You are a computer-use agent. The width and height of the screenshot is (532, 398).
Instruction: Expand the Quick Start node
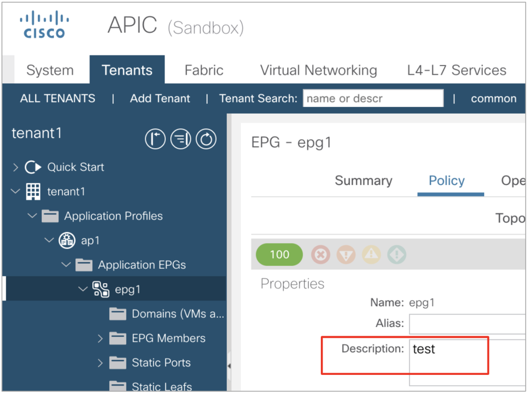click(x=16, y=167)
